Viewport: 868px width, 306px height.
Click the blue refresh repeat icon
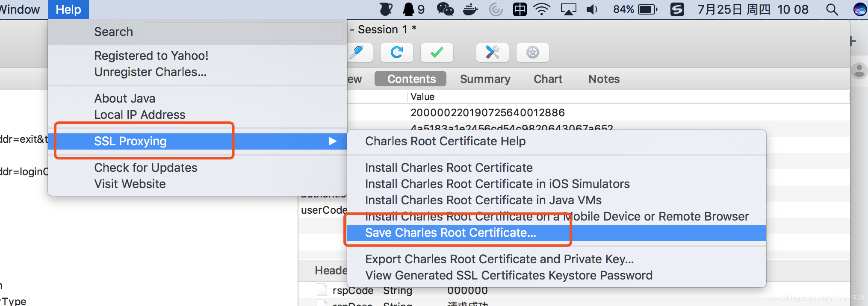pos(397,53)
